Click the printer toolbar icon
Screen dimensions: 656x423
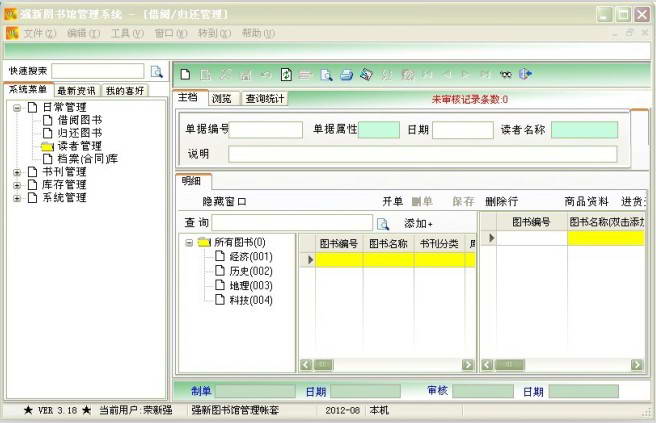346,75
